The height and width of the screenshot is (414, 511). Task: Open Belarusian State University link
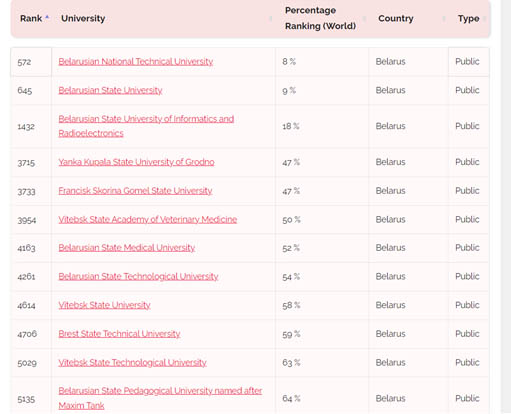[x=110, y=90]
